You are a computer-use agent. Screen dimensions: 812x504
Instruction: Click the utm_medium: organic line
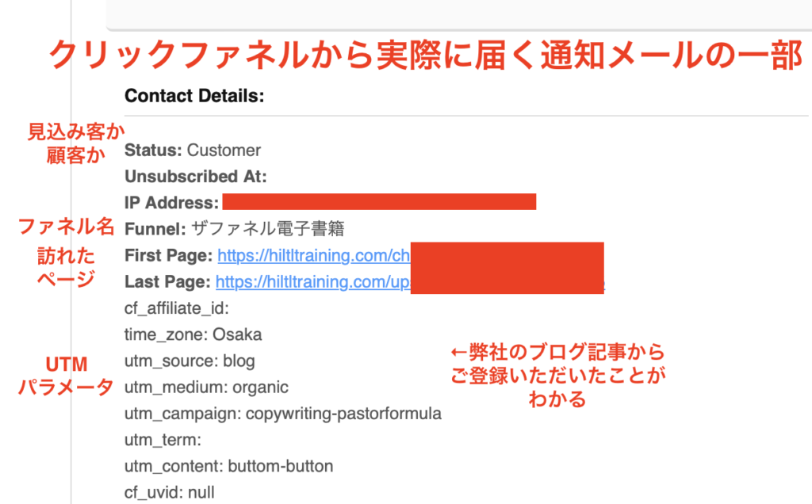point(206,388)
